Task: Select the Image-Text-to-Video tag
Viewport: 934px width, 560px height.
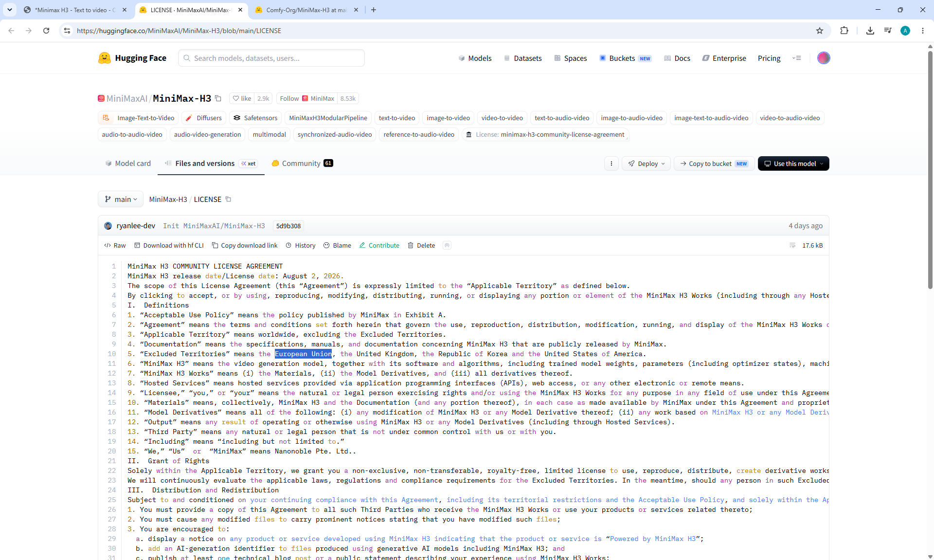Action: pyautogui.click(x=139, y=118)
